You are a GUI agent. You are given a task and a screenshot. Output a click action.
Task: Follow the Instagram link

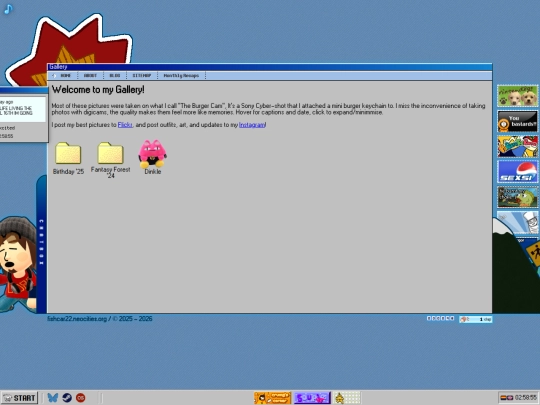[x=252, y=125]
